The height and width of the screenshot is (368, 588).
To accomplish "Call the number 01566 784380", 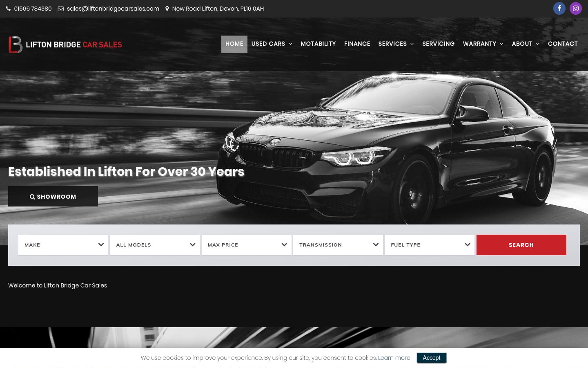I will [x=33, y=9].
